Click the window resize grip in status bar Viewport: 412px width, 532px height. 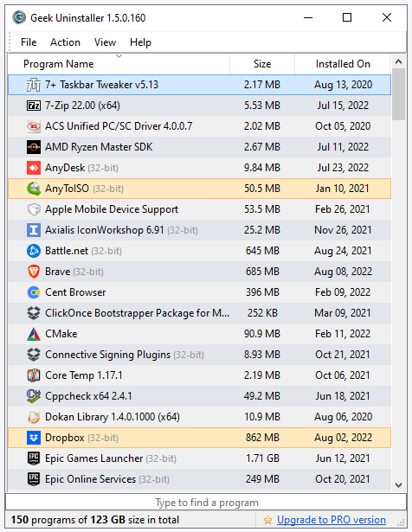(x=401, y=522)
